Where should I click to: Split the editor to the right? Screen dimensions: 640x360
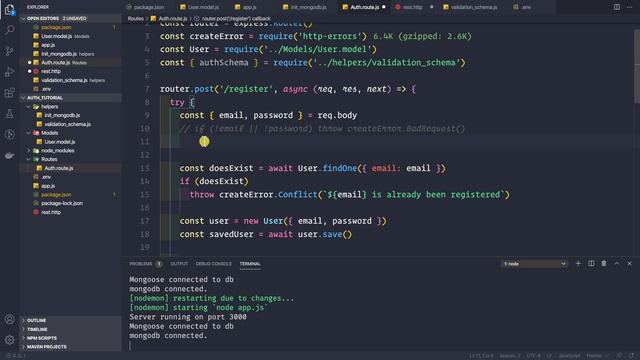[617, 7]
